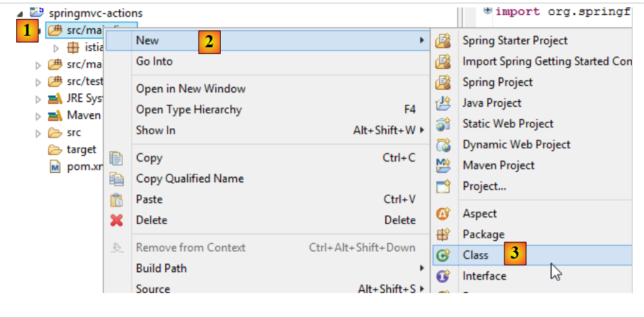The height and width of the screenshot is (318, 644).
Task: Choose Paste from the context menu
Action: [149, 199]
